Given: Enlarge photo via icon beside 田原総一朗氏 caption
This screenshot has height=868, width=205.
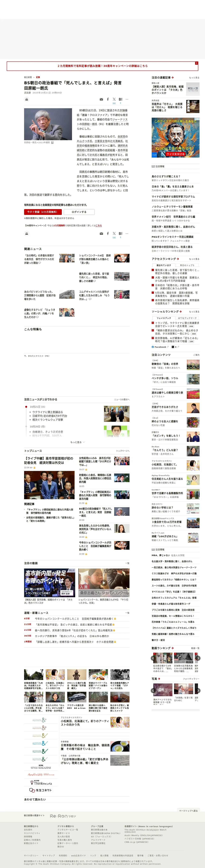Looking at the screenshot, I should coord(52,143).
